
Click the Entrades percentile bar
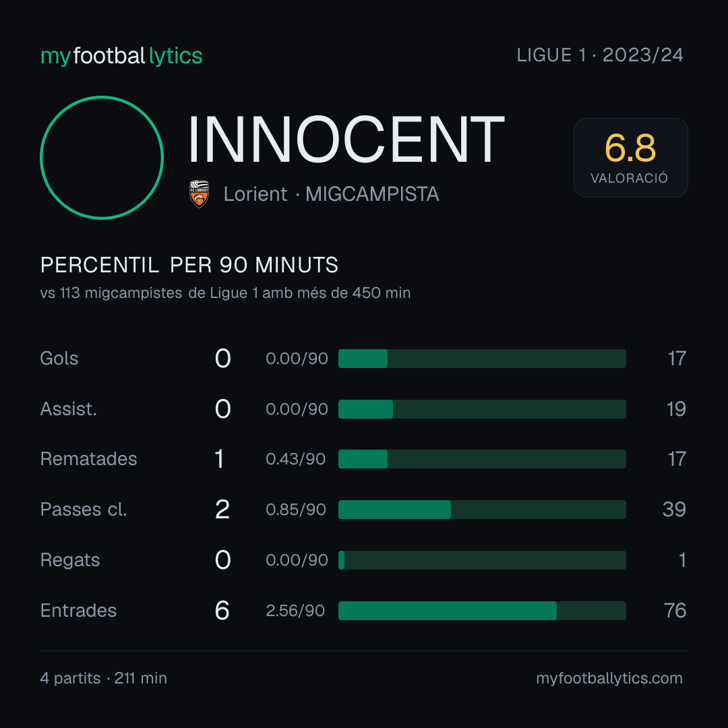click(482, 611)
